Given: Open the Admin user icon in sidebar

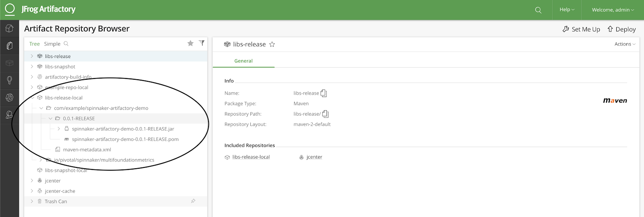Looking at the screenshot, I should point(9,115).
